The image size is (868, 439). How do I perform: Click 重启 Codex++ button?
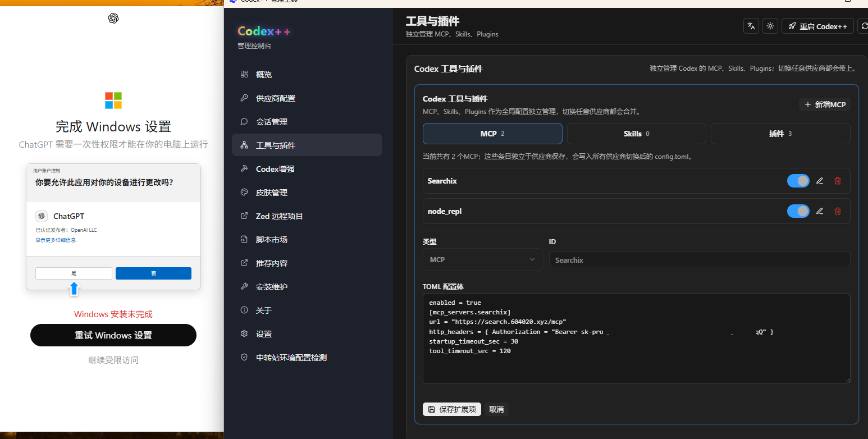click(817, 26)
